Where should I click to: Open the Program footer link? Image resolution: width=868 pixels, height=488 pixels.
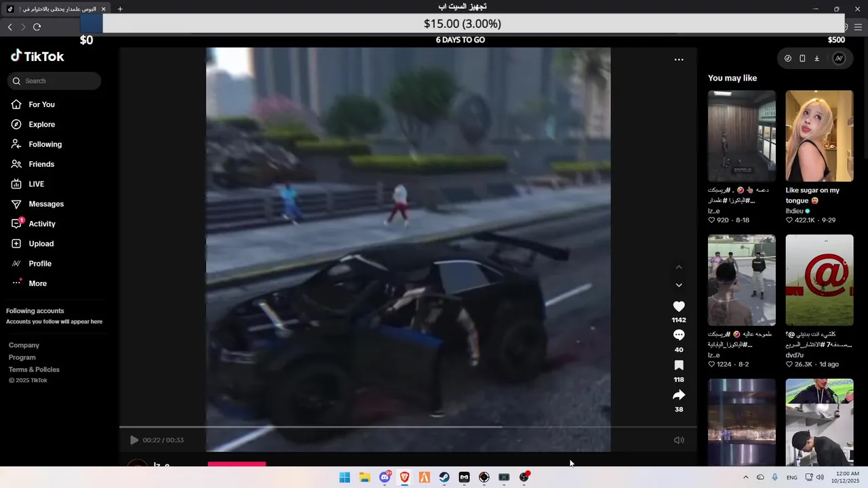[x=22, y=357]
